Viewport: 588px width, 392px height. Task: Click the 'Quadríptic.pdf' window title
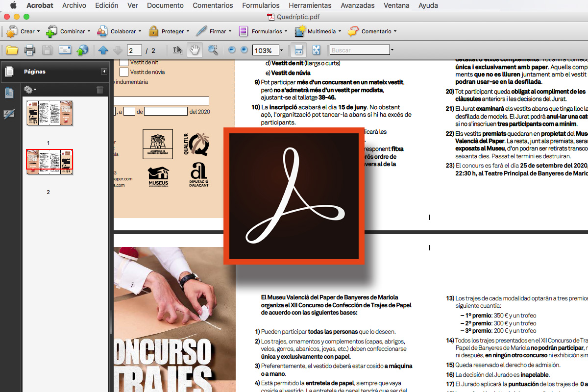298,17
